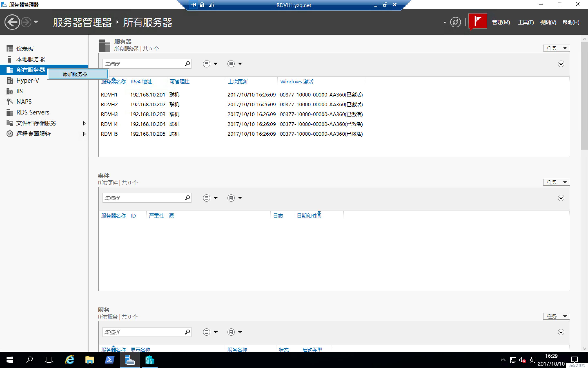
Task: Click the refresh icon in header
Action: point(455,22)
